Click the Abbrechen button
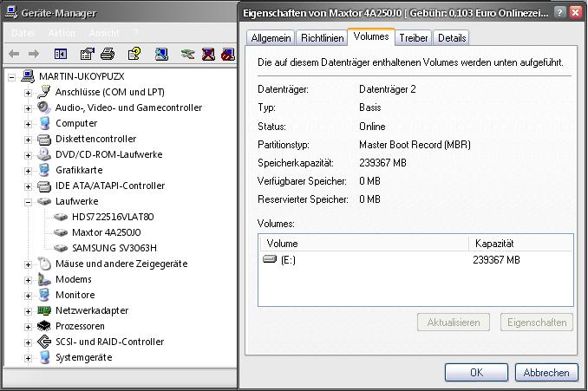Screen dimensions: 588x391 click(546, 372)
